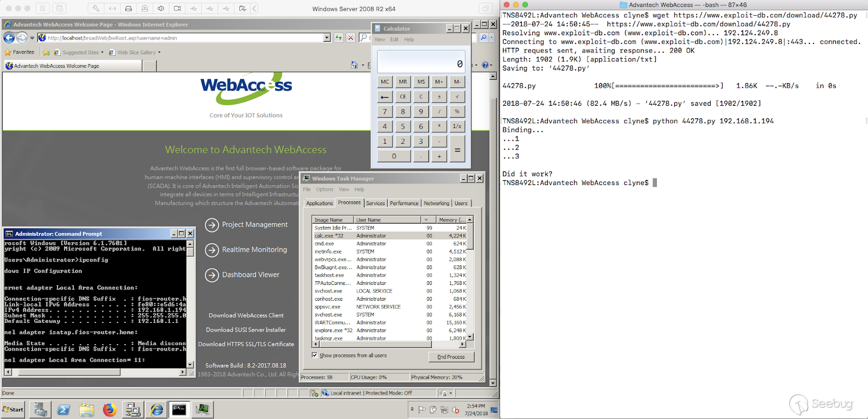Image resolution: width=868 pixels, height=419 pixels.
Task: Click the IE search magnifier button
Action: click(483, 37)
